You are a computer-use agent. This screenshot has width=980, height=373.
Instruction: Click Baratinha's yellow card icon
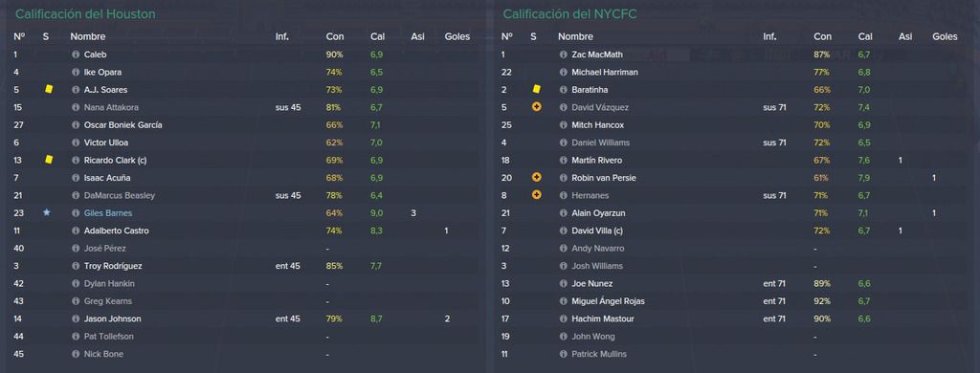tap(536, 89)
